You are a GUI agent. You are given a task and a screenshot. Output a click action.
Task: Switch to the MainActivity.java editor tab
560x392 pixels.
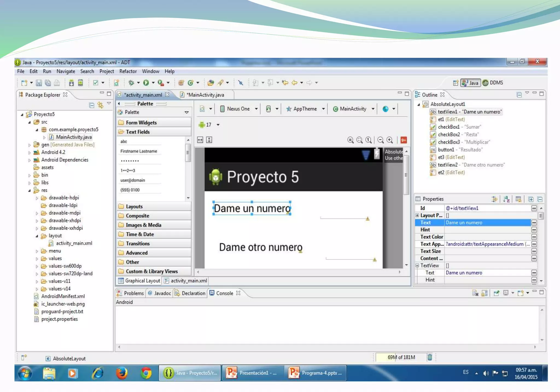point(205,95)
